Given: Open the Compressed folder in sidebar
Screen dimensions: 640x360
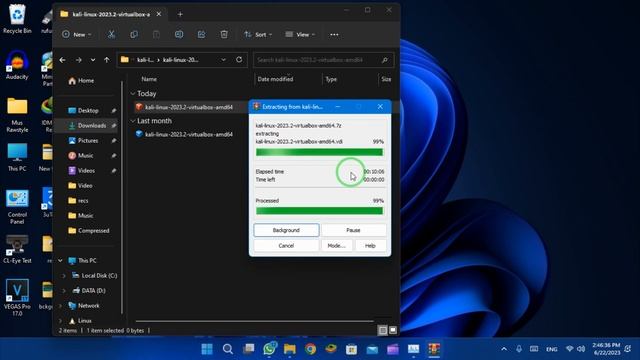Looking at the screenshot, I should point(93,231).
